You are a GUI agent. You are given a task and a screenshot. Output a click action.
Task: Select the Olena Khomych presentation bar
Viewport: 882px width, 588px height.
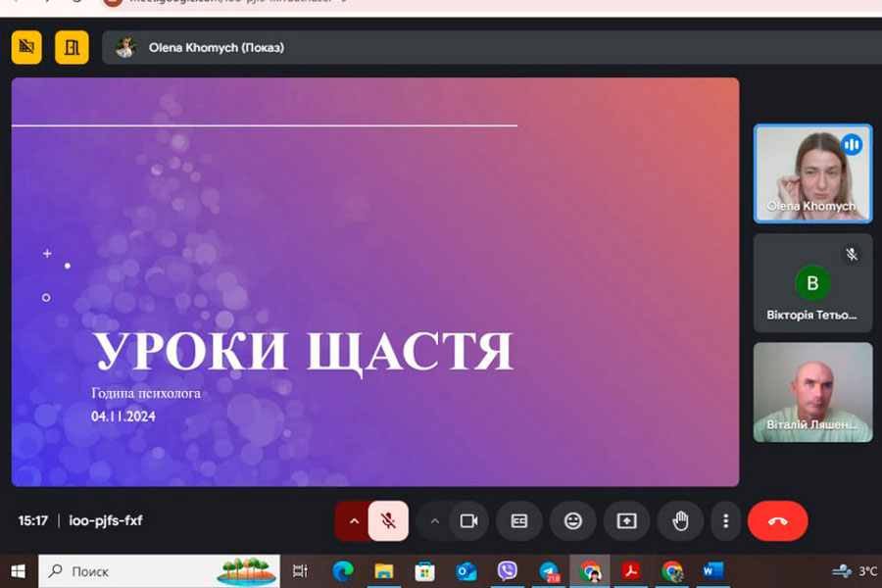coord(492,47)
